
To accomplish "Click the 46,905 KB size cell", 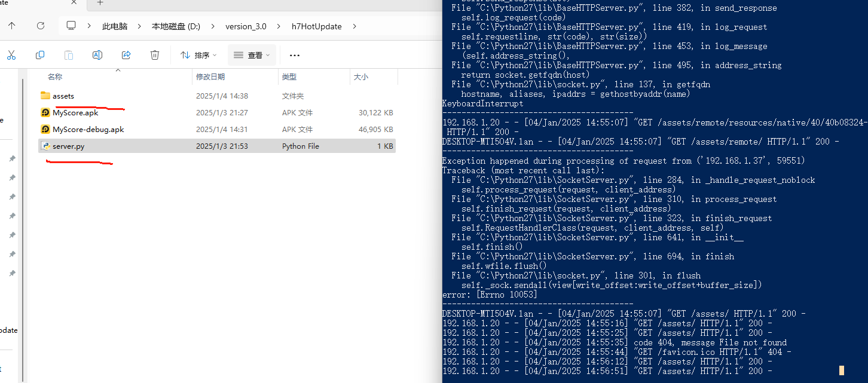I will pyautogui.click(x=375, y=129).
